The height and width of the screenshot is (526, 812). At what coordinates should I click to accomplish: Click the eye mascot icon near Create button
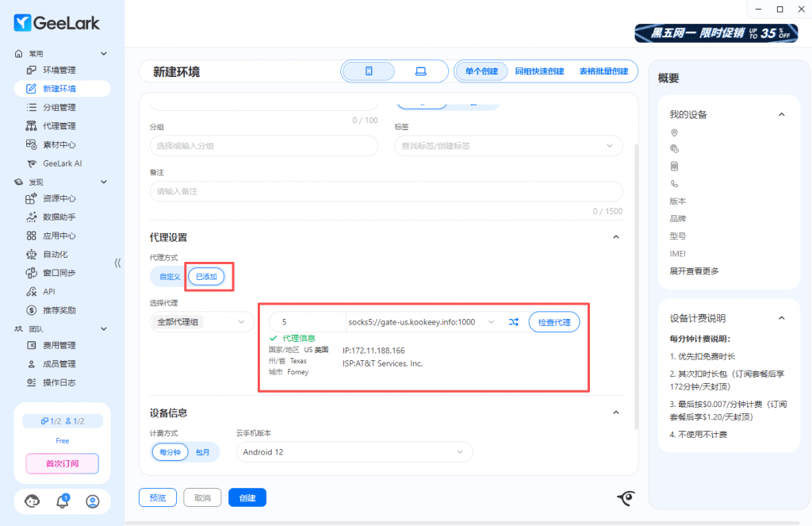click(626, 497)
